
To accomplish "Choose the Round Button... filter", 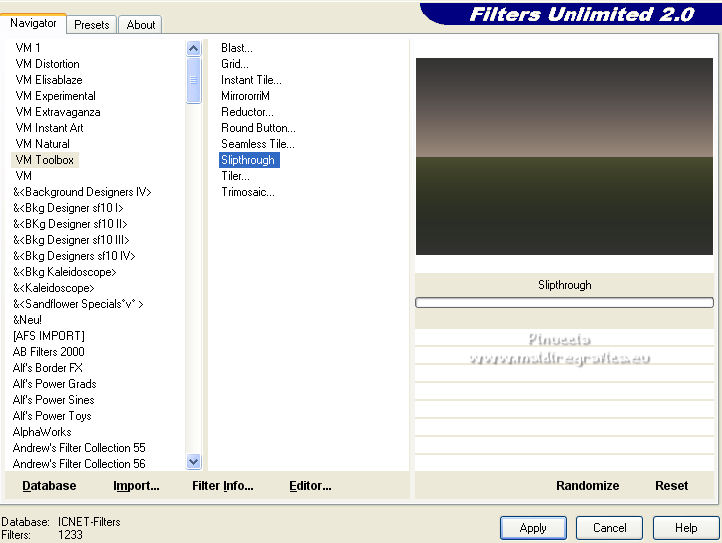I will pyautogui.click(x=258, y=128).
